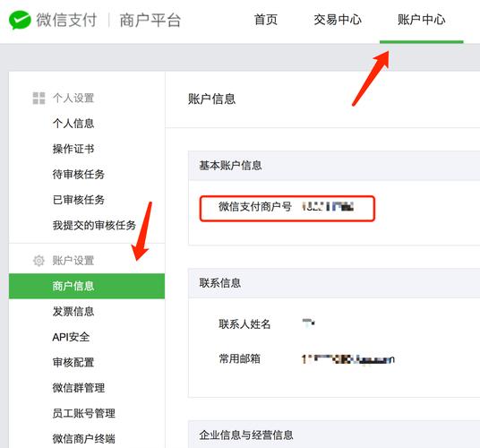
Task: Select highlighted 商户信息 item
Action: pos(87,286)
